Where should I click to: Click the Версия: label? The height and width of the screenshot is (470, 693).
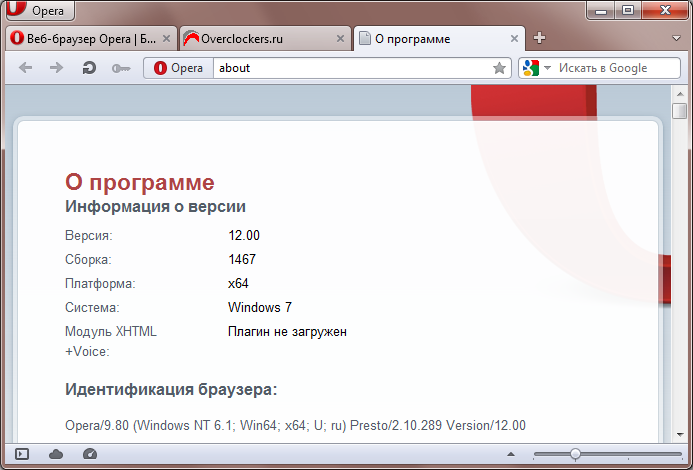point(89,235)
